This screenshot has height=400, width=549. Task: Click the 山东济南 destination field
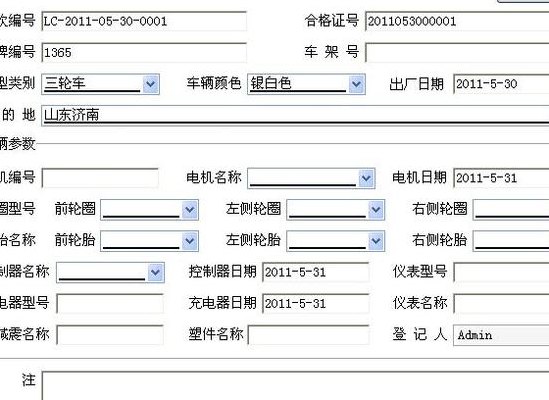click(295, 115)
